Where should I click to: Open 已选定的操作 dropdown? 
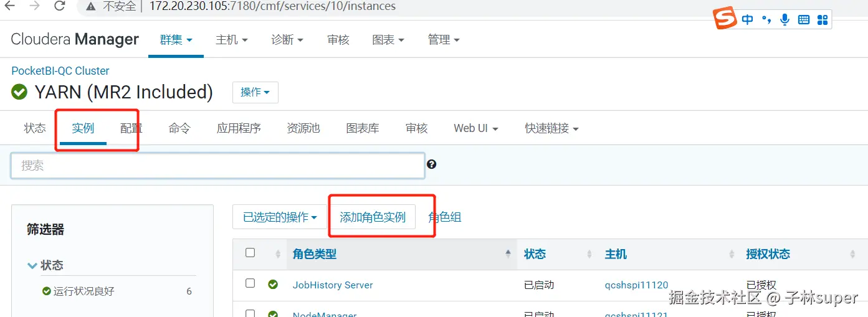(x=280, y=217)
